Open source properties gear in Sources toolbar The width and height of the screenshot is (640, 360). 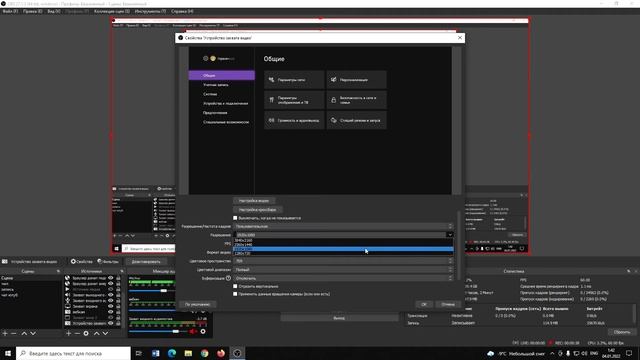coord(86,333)
